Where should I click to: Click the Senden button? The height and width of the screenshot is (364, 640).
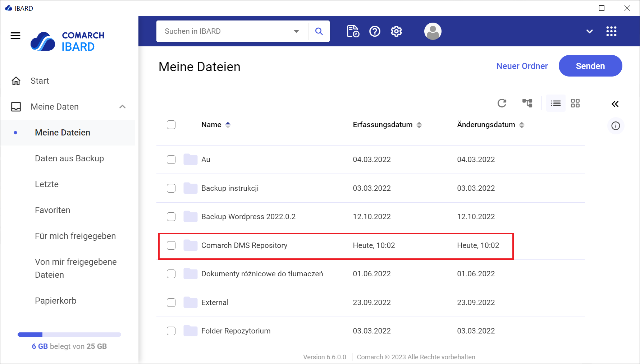click(x=590, y=66)
